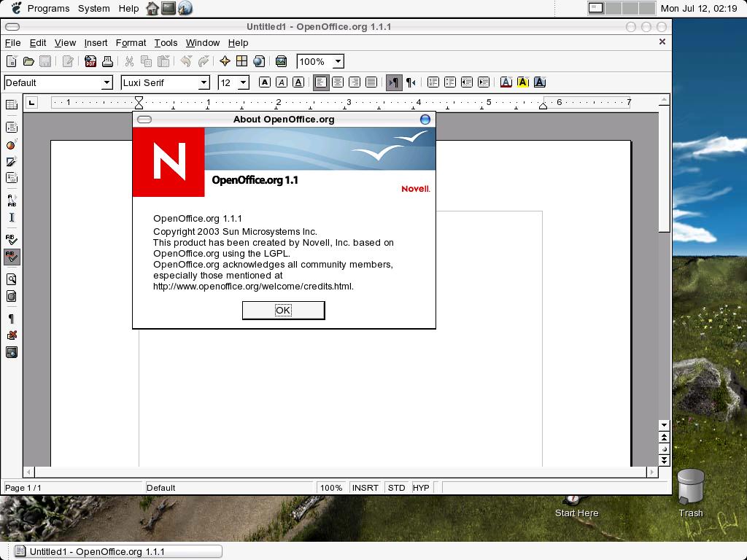Click Untitled1 taskbar window button

click(118, 551)
